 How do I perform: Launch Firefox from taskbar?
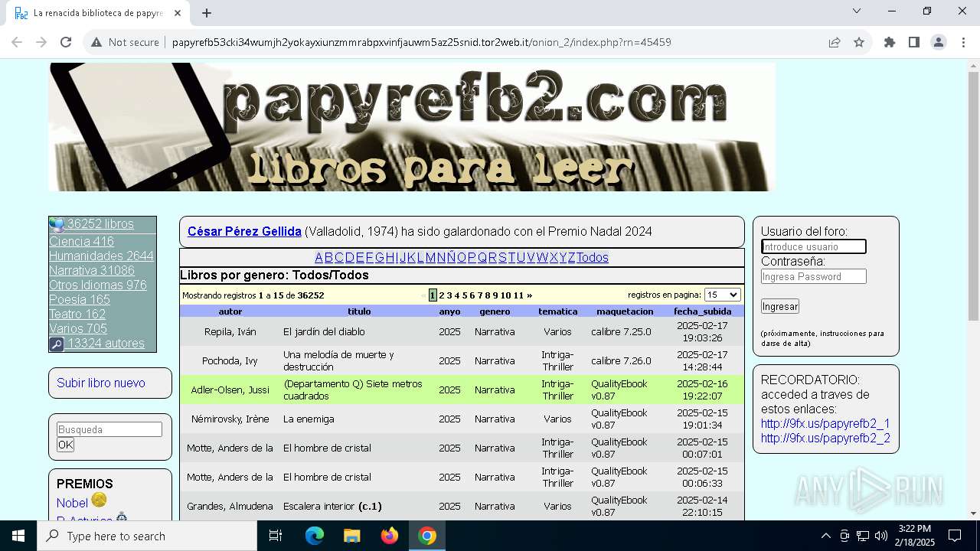390,536
